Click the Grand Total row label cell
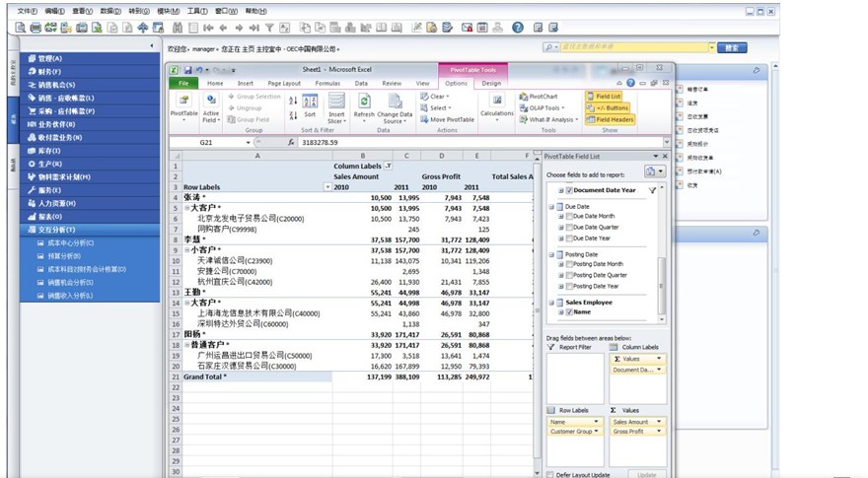The height and width of the screenshot is (478, 868). point(257,376)
